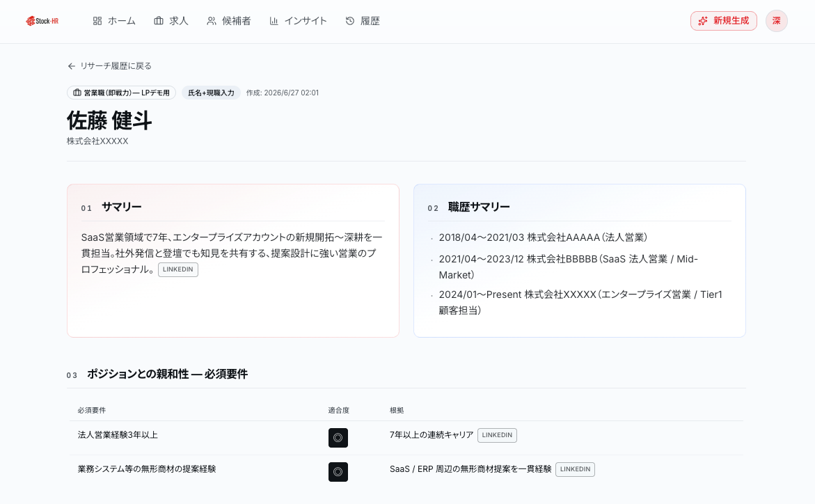Click LINKEDIN badge in サマリー card
This screenshot has width=815, height=504.
click(177, 269)
